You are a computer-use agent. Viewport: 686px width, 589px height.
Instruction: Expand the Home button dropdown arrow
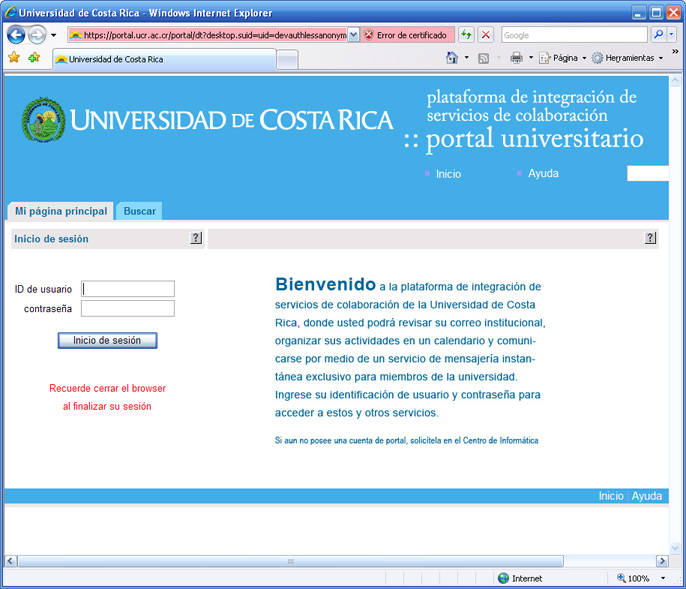[x=466, y=58]
